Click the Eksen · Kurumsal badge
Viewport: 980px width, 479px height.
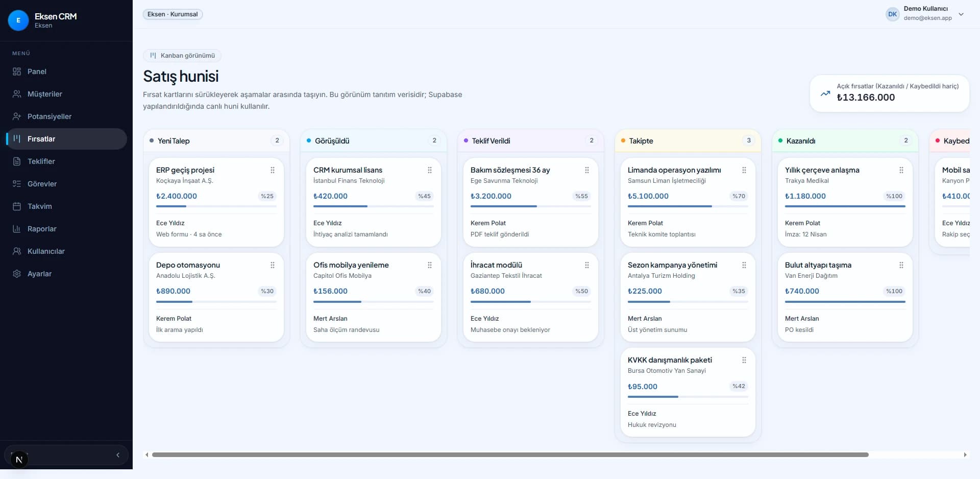172,14
